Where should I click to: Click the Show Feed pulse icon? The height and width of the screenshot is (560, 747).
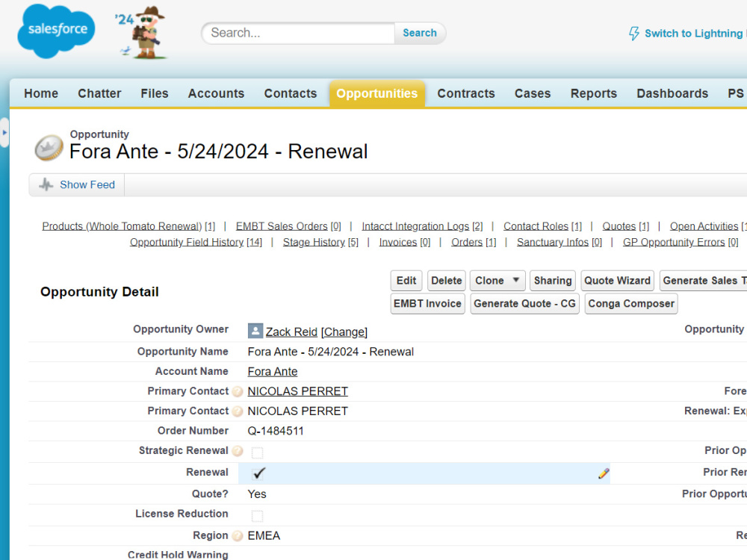pos(46,184)
